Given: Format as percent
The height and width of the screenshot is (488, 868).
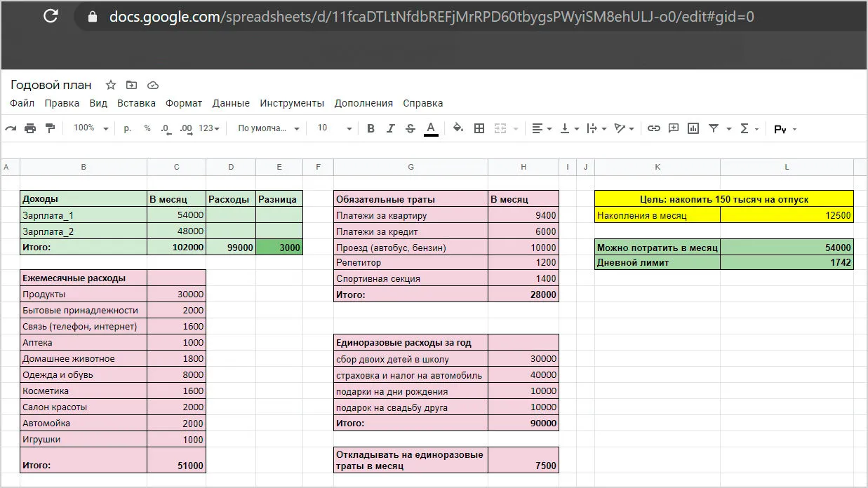Looking at the screenshot, I should click(147, 128).
